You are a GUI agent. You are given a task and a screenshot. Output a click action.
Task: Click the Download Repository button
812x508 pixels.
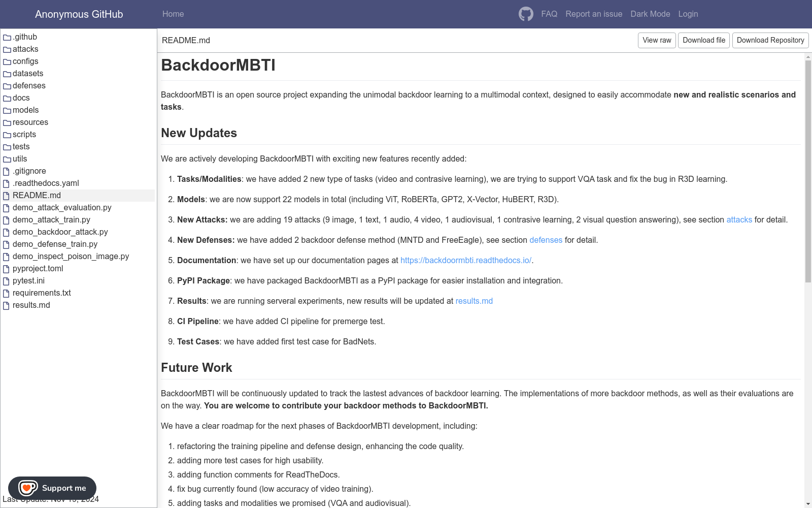click(x=770, y=40)
